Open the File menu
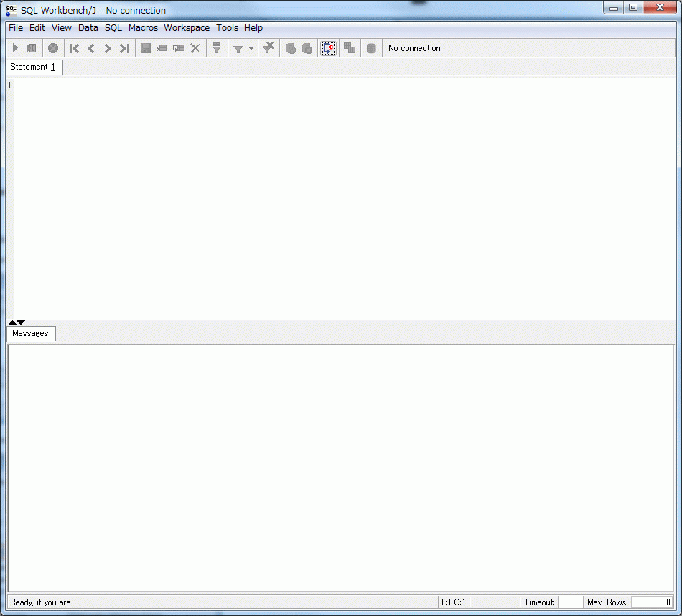This screenshot has height=616, width=682. (x=16, y=28)
